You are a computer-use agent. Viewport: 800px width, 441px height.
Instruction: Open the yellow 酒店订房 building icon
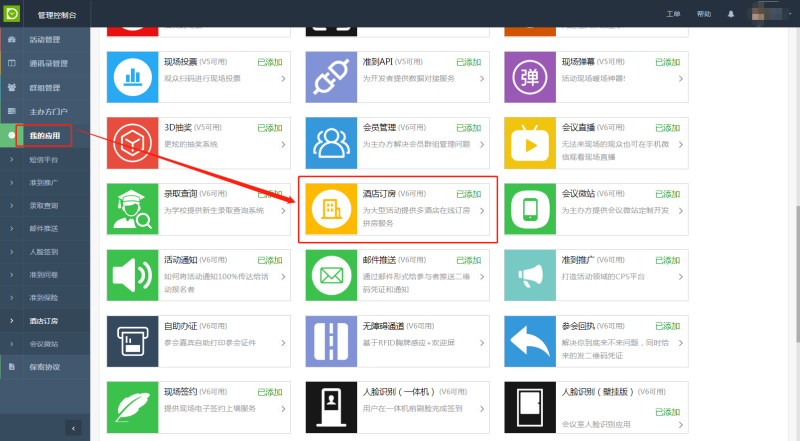(x=331, y=209)
